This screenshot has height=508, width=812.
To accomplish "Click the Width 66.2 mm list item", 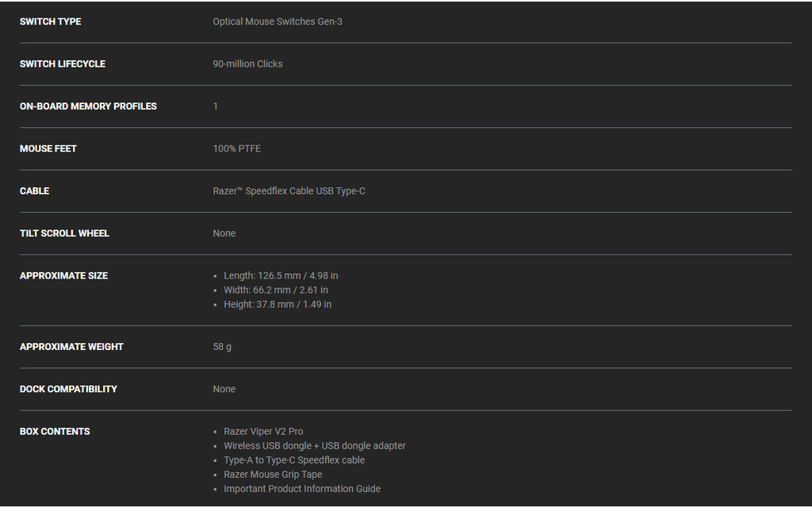I will click(x=275, y=290).
